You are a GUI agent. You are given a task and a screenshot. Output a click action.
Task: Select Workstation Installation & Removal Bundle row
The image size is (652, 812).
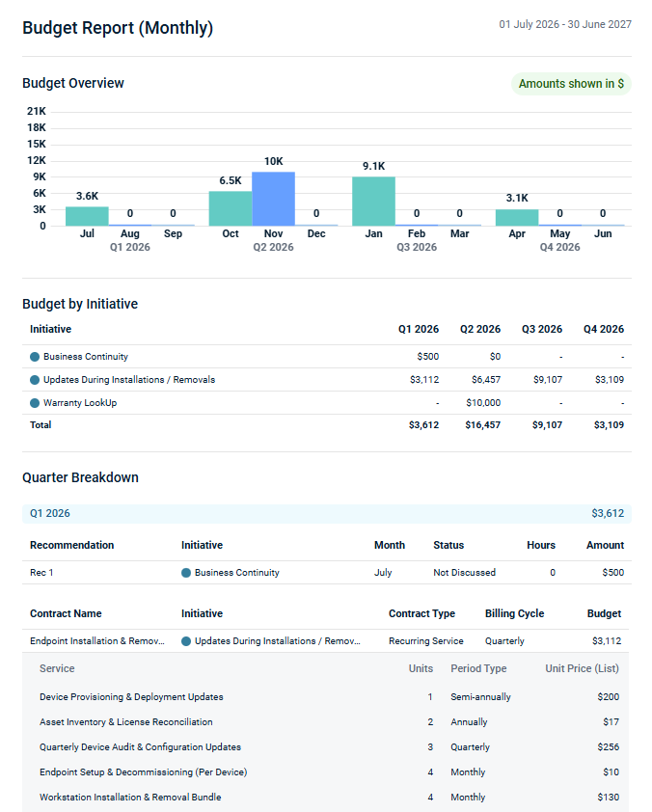130,798
